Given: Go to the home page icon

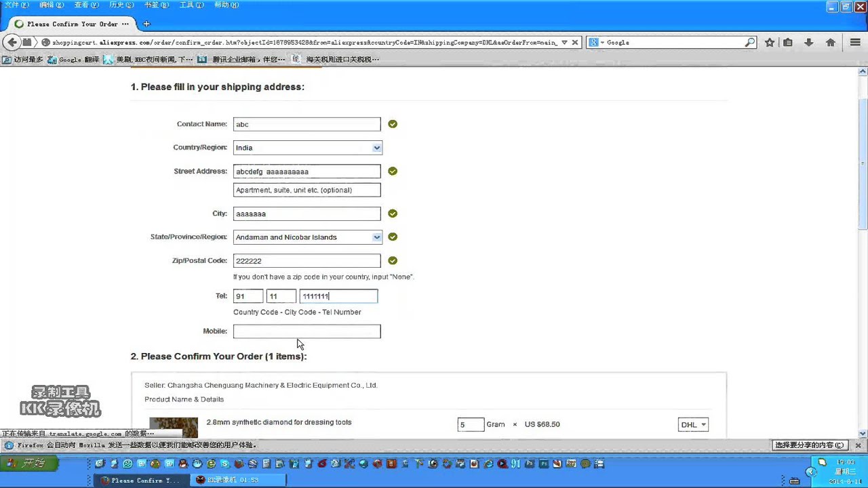Looking at the screenshot, I should [831, 42].
